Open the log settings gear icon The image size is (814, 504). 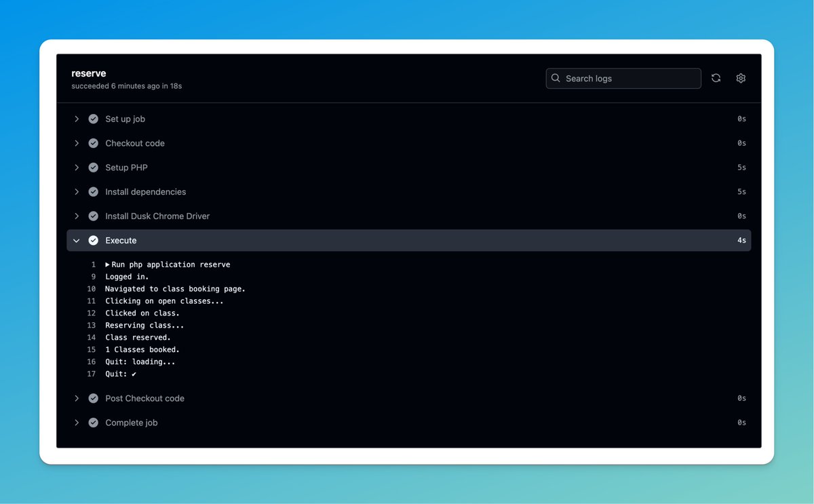tap(741, 78)
